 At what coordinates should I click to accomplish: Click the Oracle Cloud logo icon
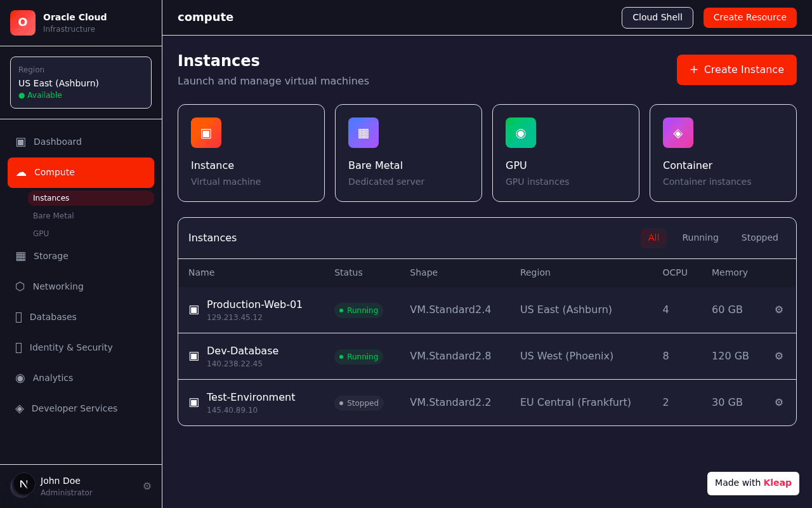click(x=23, y=23)
